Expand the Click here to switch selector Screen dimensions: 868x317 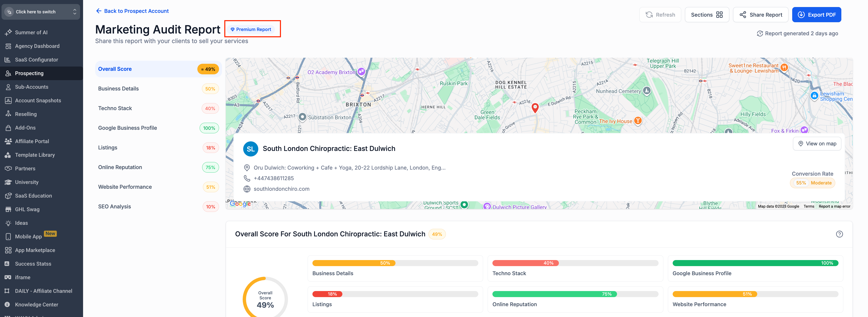(x=41, y=12)
